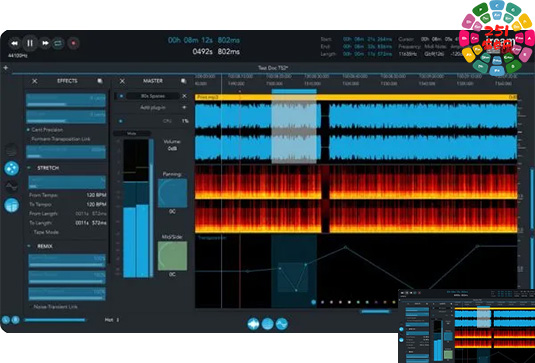
Task: Click the blue selection range marker above the track
Action: [x=294, y=91]
